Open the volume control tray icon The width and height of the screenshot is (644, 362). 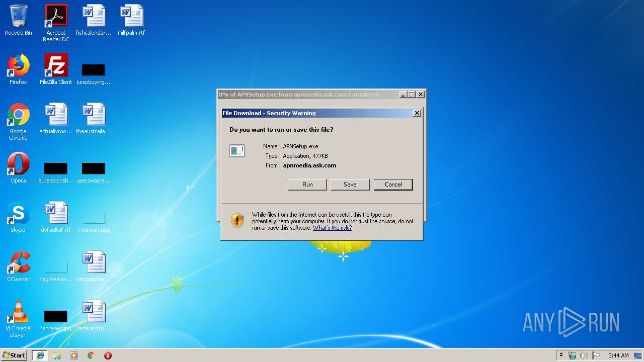584,355
